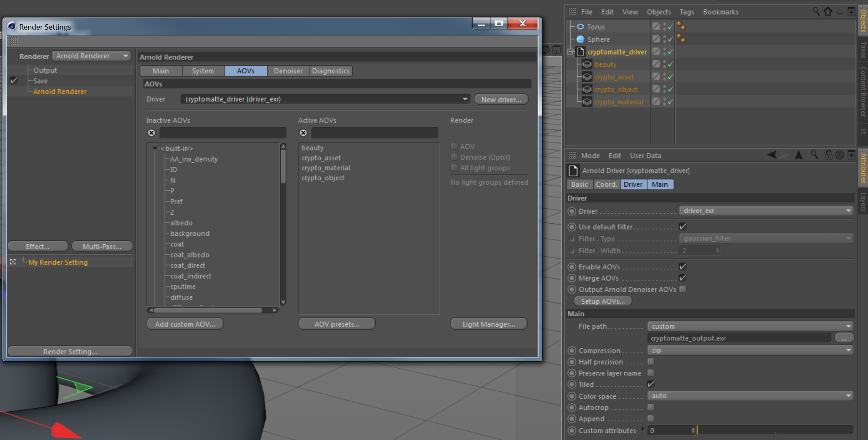Click the crypto_material AOV object icon
This screenshot has width=868, height=440.
click(587, 102)
